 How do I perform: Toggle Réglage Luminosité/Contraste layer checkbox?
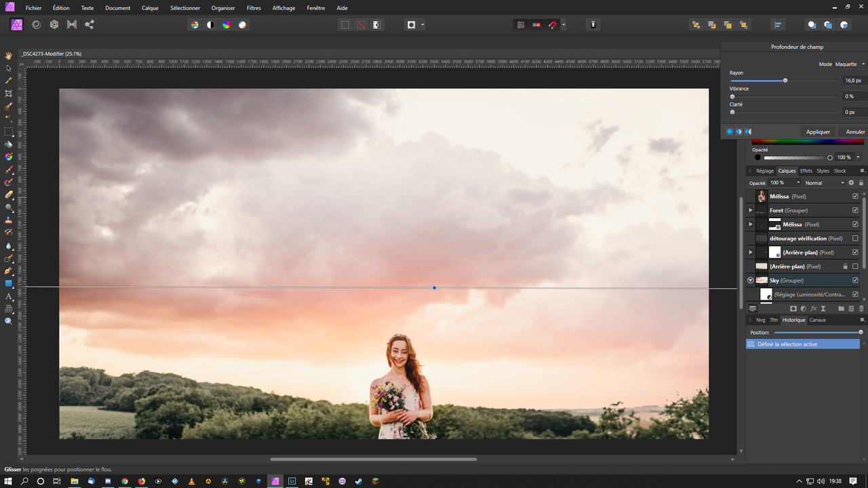tap(855, 294)
